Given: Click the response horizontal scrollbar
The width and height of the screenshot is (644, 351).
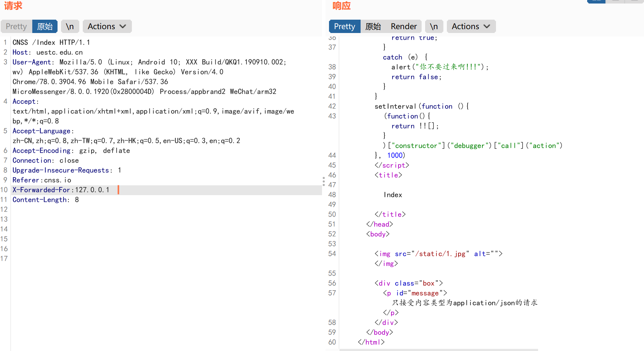Looking at the screenshot, I should [438, 350].
